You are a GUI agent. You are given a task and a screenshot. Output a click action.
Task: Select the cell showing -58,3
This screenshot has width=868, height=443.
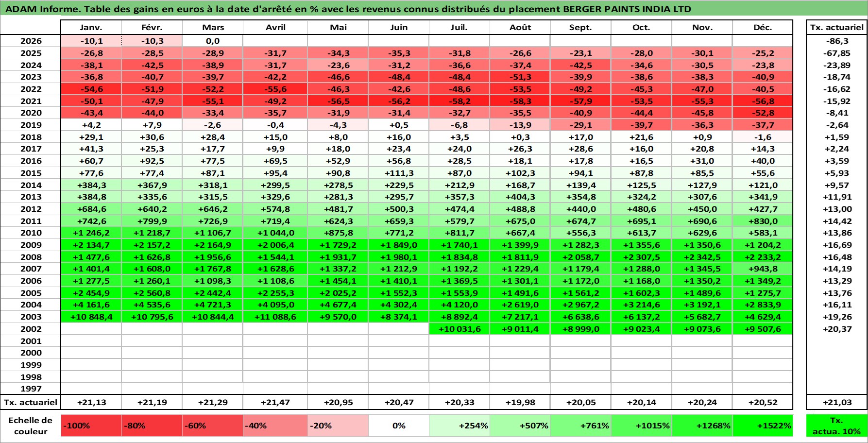(520, 101)
